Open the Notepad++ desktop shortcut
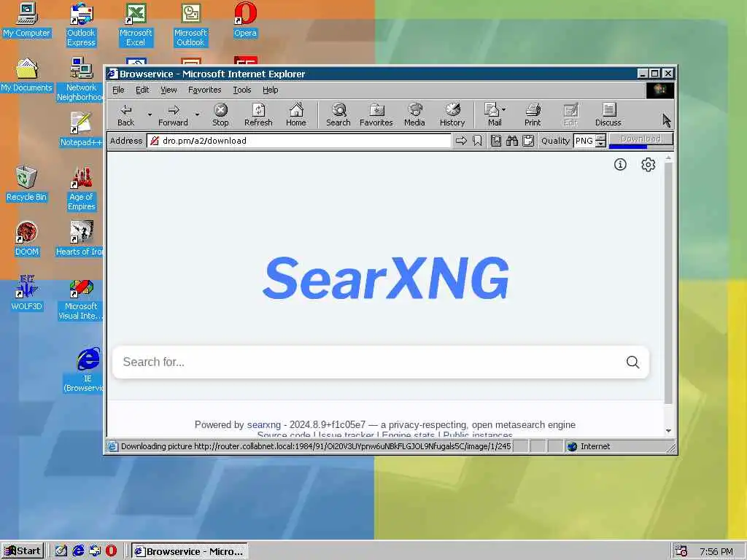Screen dimensions: 747x560 (x=81, y=130)
